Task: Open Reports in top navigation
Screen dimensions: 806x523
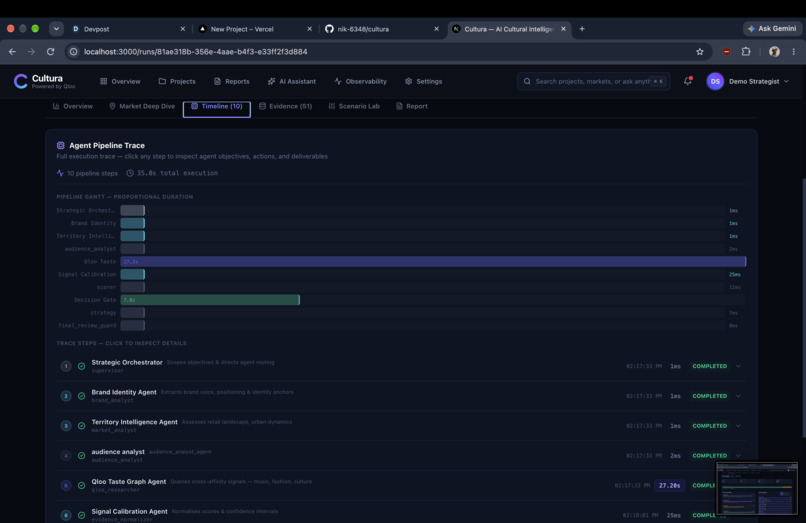Action: 231,81
